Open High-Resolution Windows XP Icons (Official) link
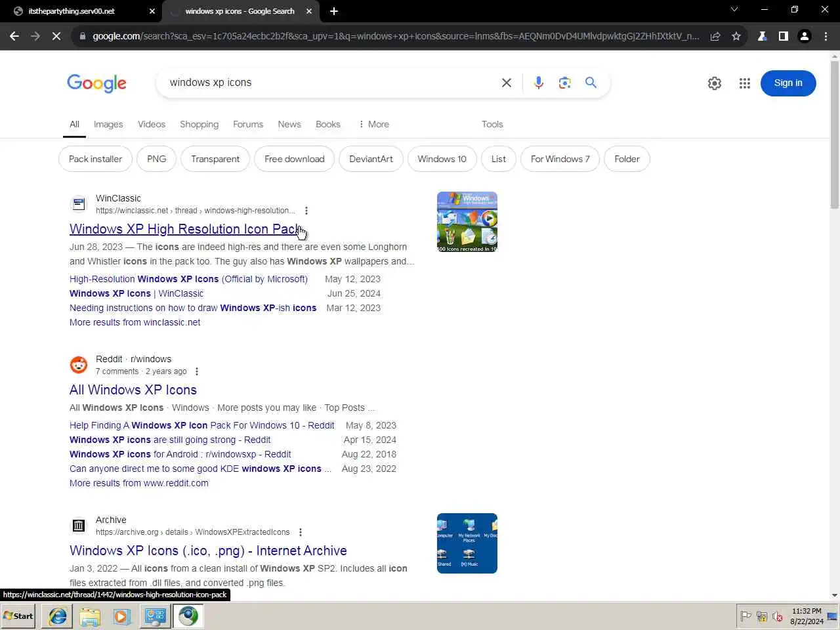 pos(188,279)
